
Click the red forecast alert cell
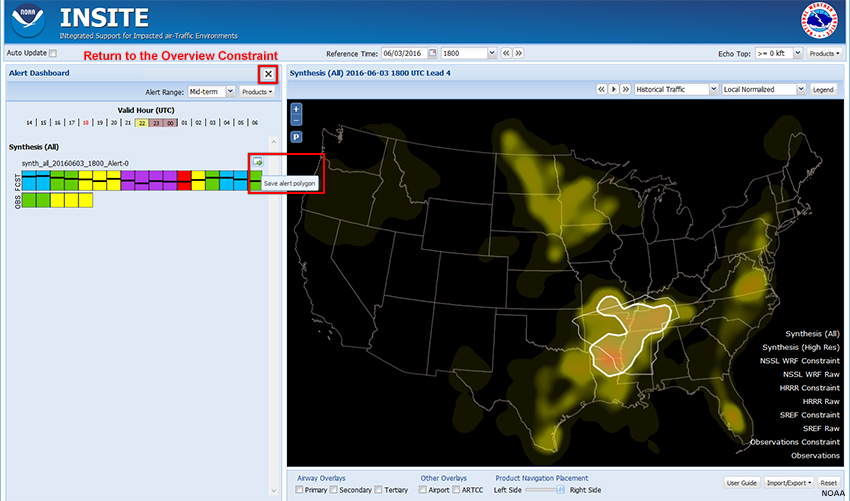click(184, 180)
